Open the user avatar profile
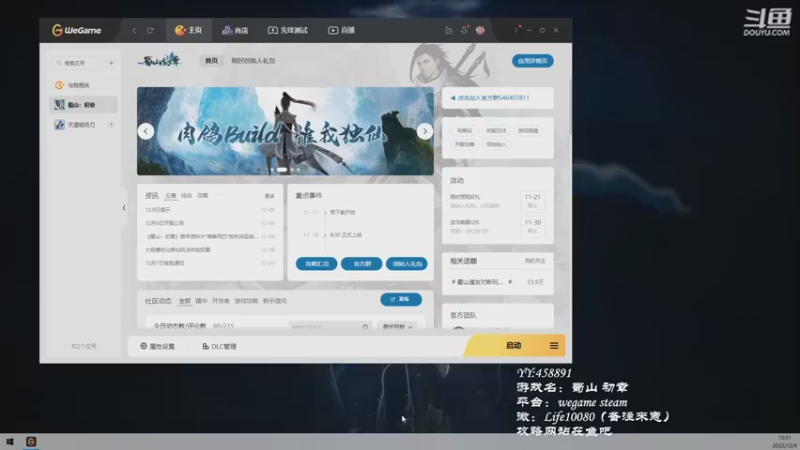800x450 pixels. click(480, 31)
